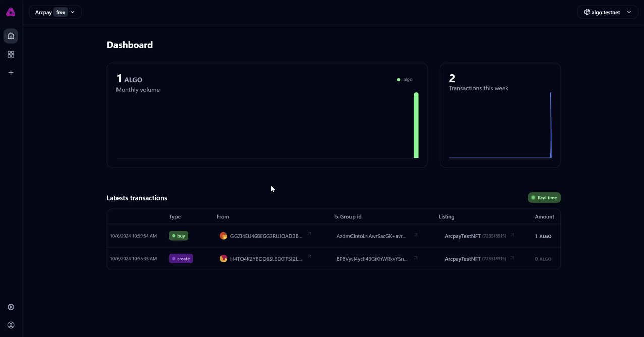Open the grid listings sidebar icon
Viewport: 644px width, 337px height.
click(x=11, y=54)
